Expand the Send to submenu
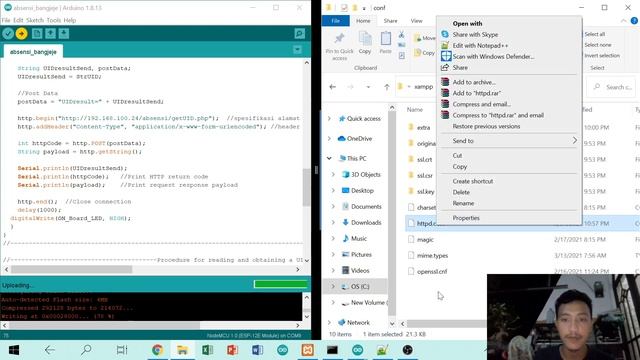Screen dimensions: 640x360 [509, 141]
